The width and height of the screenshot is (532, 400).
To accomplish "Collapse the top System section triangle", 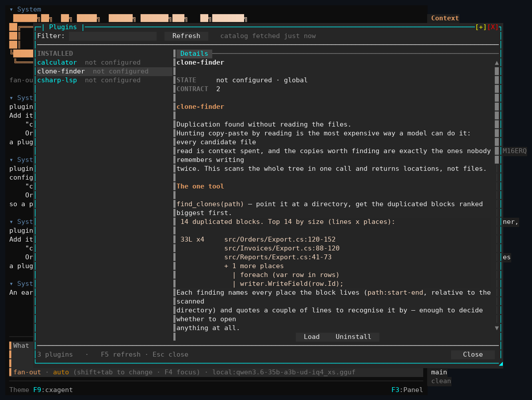I will [x=11, y=9].
